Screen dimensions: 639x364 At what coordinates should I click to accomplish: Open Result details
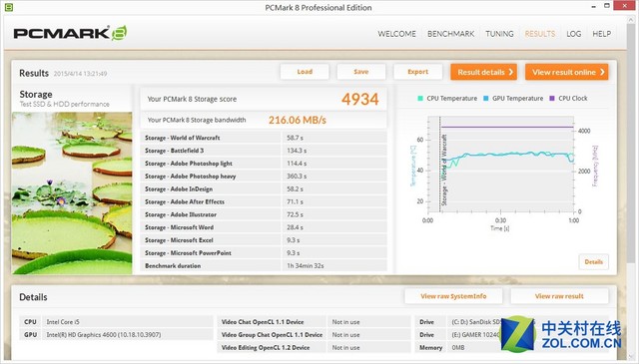tap(483, 72)
